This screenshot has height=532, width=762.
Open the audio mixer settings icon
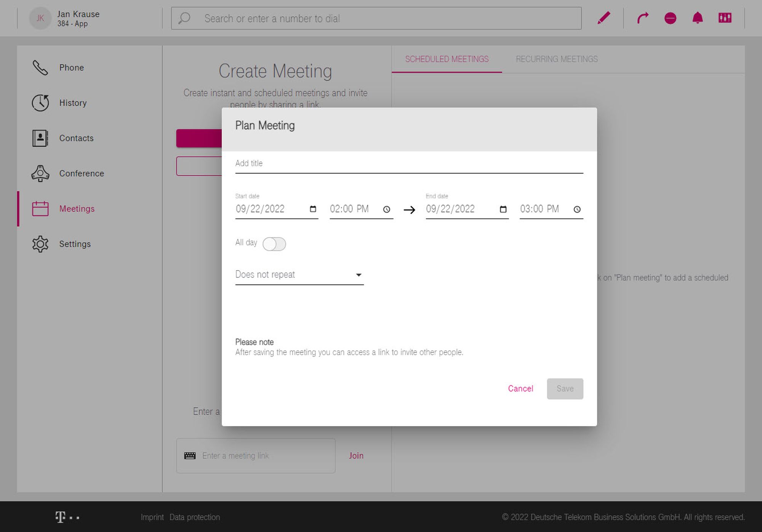725,18
